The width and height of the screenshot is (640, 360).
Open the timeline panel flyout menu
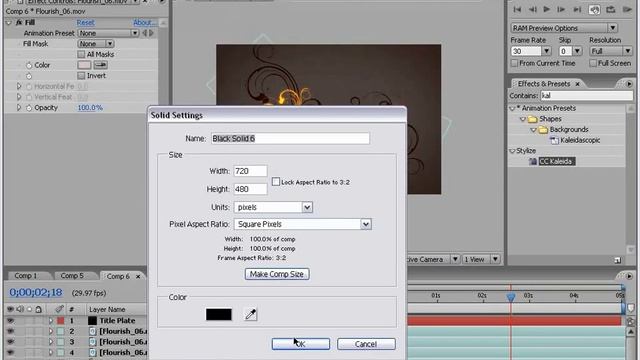pos(629,276)
